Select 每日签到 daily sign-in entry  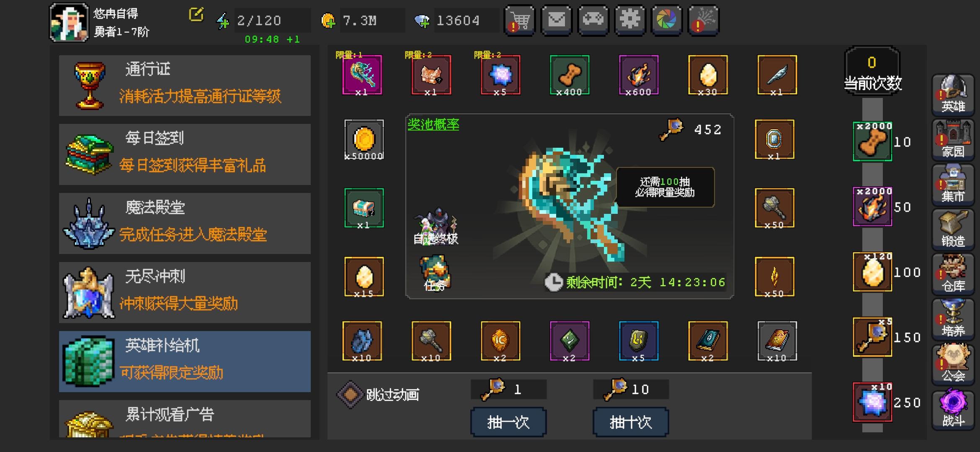(185, 154)
